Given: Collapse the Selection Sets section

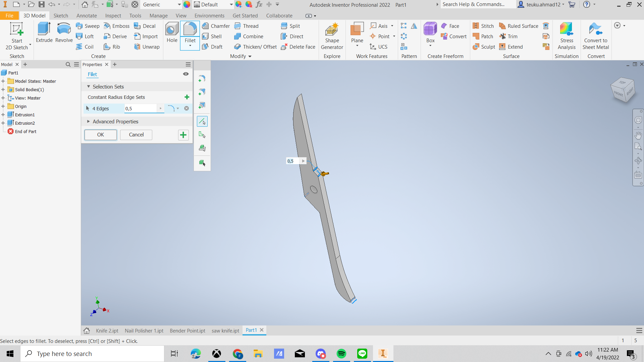Looking at the screenshot, I should (89, 86).
